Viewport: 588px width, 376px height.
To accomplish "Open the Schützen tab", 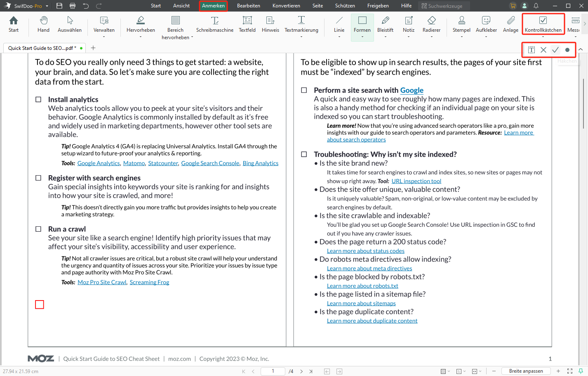I will tap(345, 6).
